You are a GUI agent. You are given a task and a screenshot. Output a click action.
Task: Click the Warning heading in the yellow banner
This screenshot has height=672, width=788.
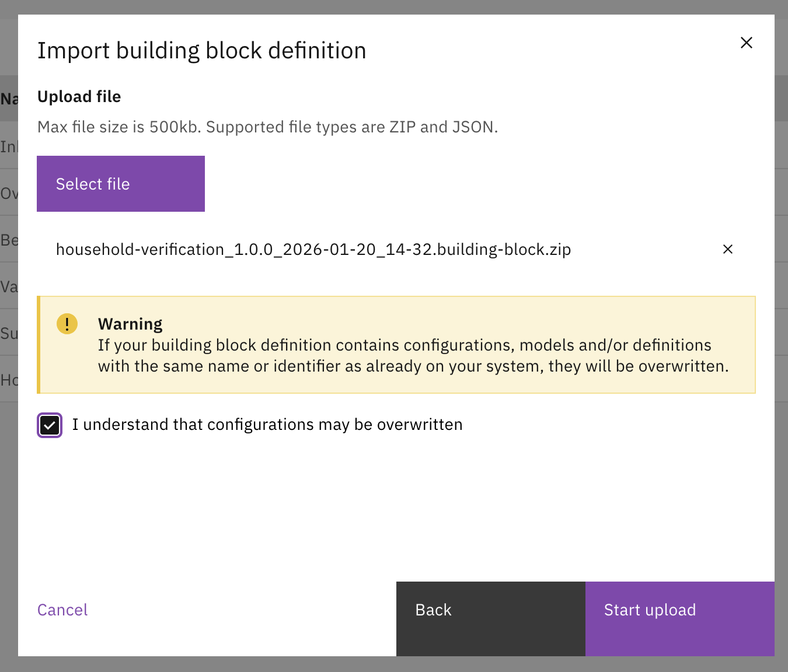click(x=130, y=324)
